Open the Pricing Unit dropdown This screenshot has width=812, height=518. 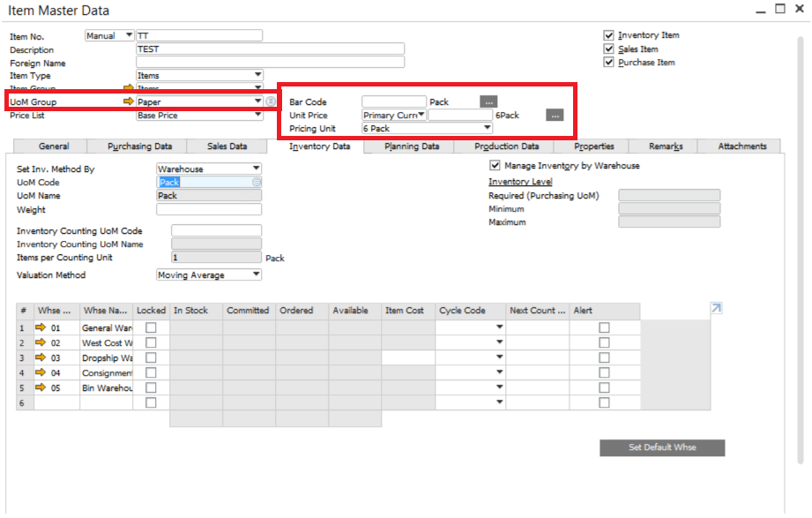click(x=499, y=129)
